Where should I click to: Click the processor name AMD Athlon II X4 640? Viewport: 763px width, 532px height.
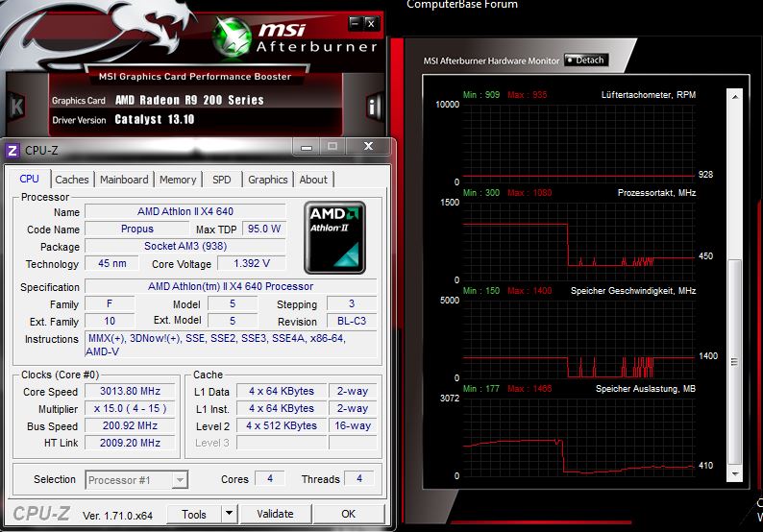pyautogui.click(x=185, y=211)
